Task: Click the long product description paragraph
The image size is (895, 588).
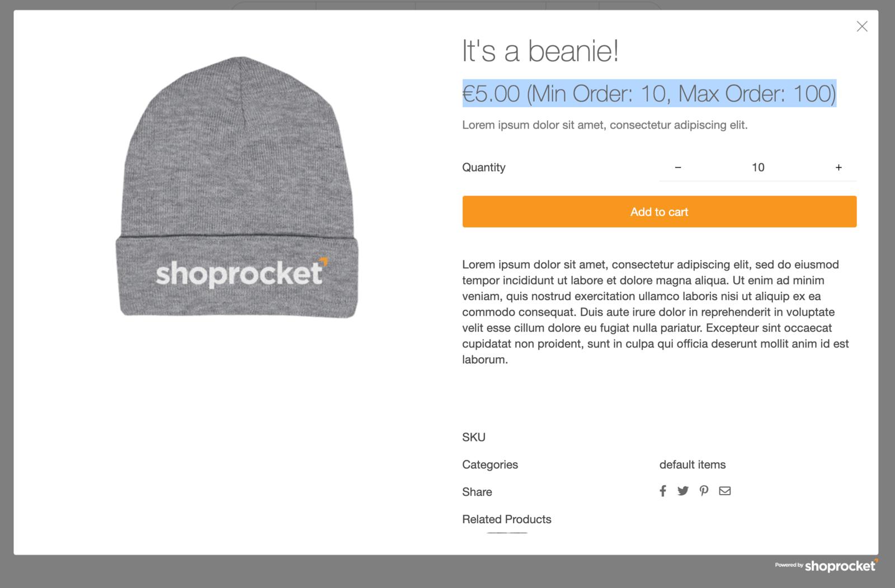Action: point(656,312)
